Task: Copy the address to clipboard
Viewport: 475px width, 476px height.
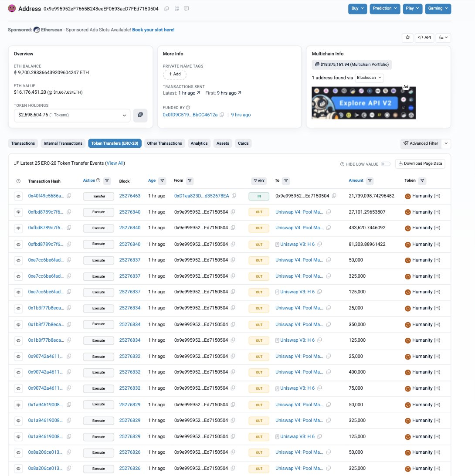Action: pyautogui.click(x=166, y=9)
